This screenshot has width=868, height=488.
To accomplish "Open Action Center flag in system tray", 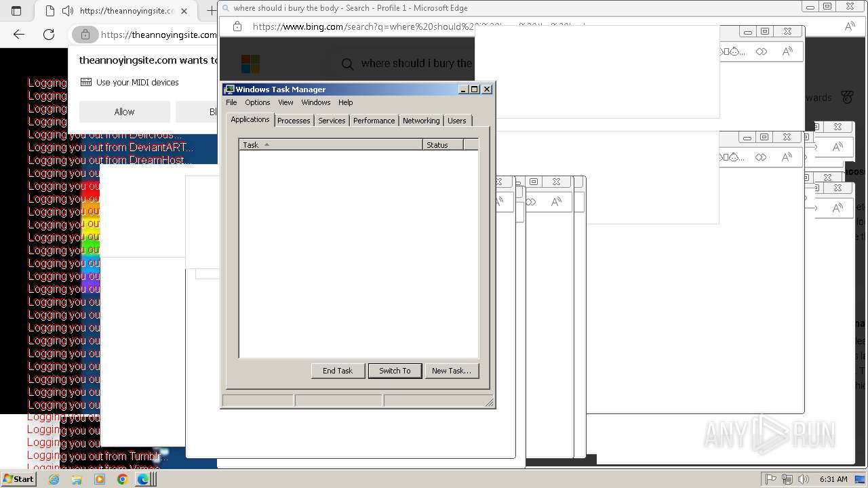I will [771, 479].
